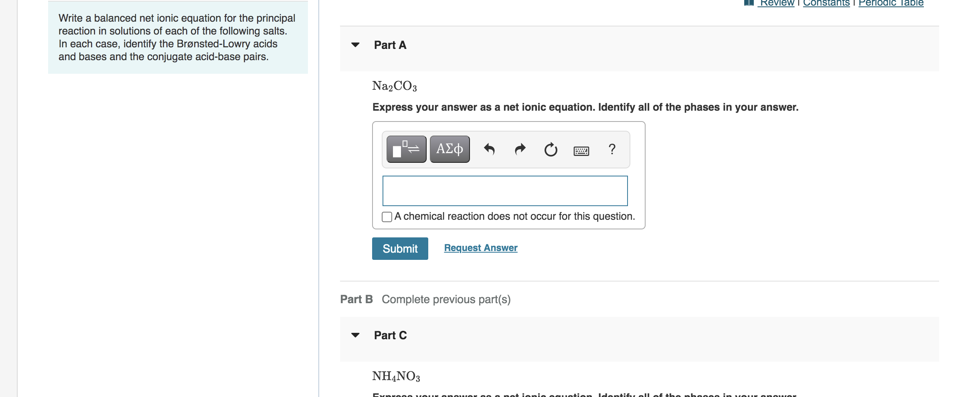The width and height of the screenshot is (980, 397).
Task: Collapse Part A section
Action: click(354, 45)
